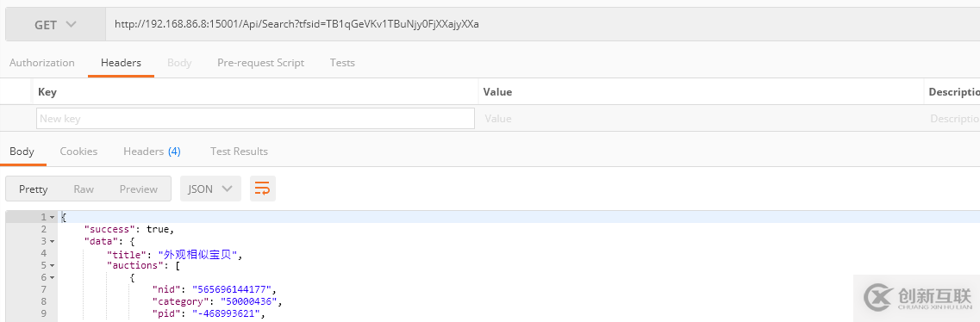Select the Pretty view button
980x322 pixels.
[x=33, y=189]
